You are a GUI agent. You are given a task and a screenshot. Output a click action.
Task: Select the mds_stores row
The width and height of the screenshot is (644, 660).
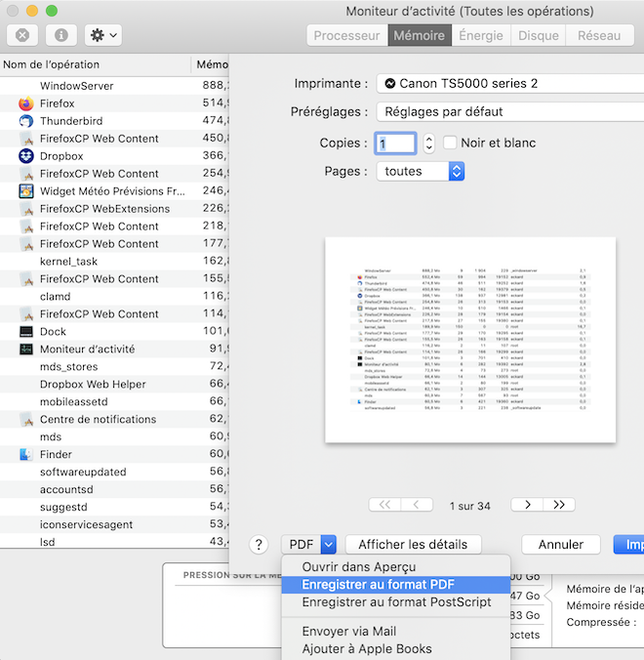114,367
